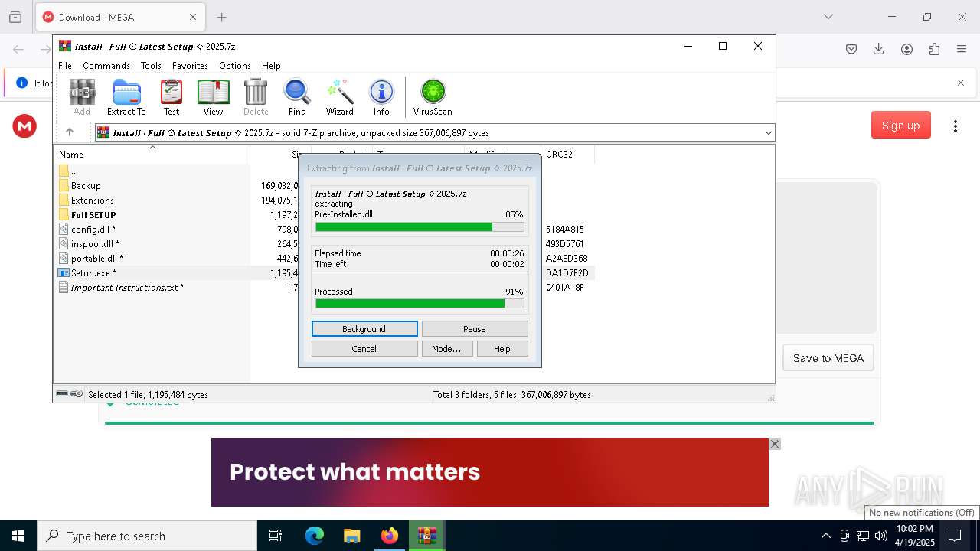Click the Pre-Installed.dll file progress bar
This screenshot has width=980, height=551.
pyautogui.click(x=420, y=227)
